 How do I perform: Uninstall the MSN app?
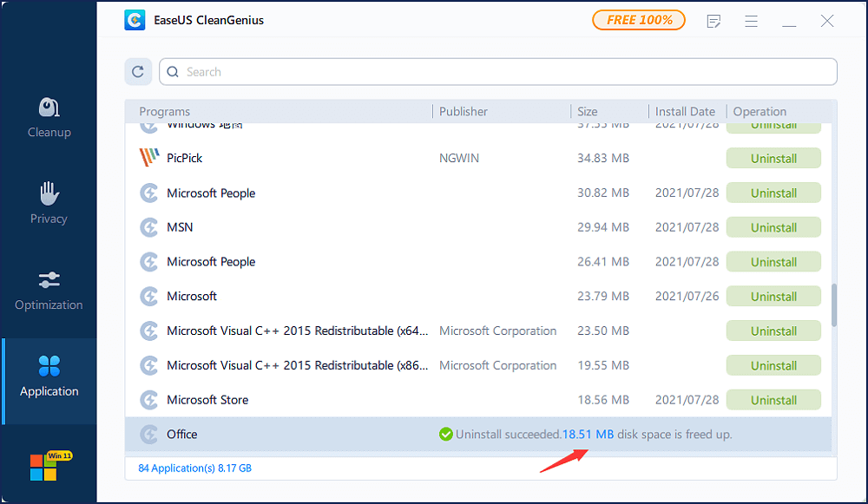(x=773, y=227)
